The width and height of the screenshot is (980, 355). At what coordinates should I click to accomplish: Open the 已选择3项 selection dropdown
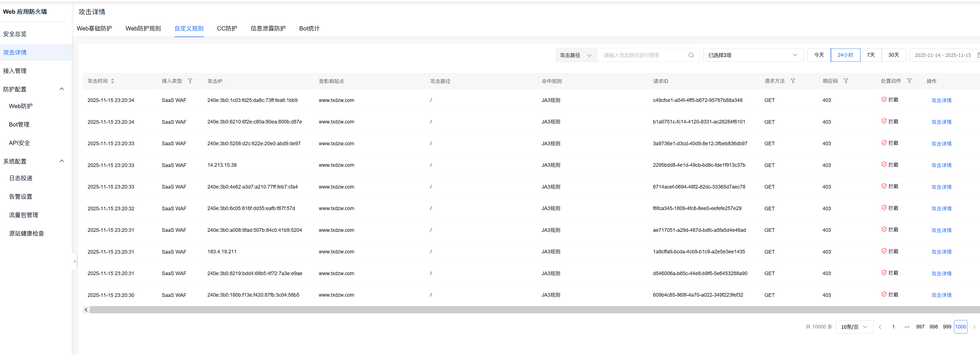tap(753, 55)
